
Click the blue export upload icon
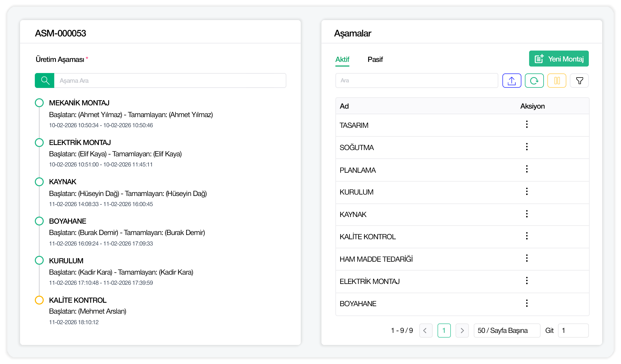tap(511, 80)
